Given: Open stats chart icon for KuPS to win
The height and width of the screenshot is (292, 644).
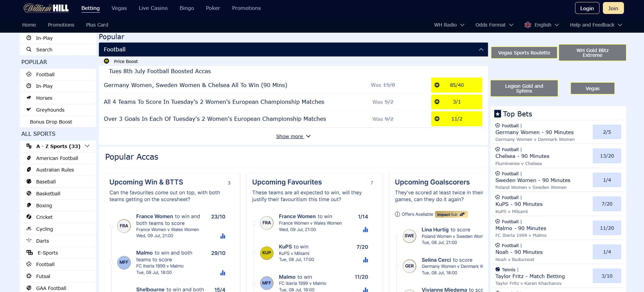Looking at the screenshot, I should tap(365, 260).
